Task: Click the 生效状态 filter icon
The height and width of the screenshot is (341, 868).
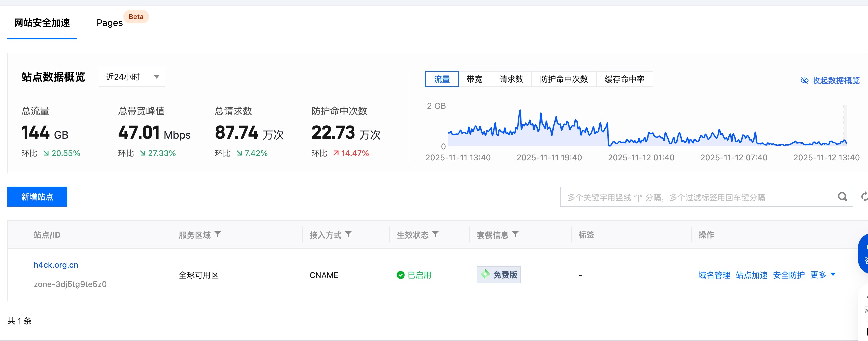Action: point(435,235)
